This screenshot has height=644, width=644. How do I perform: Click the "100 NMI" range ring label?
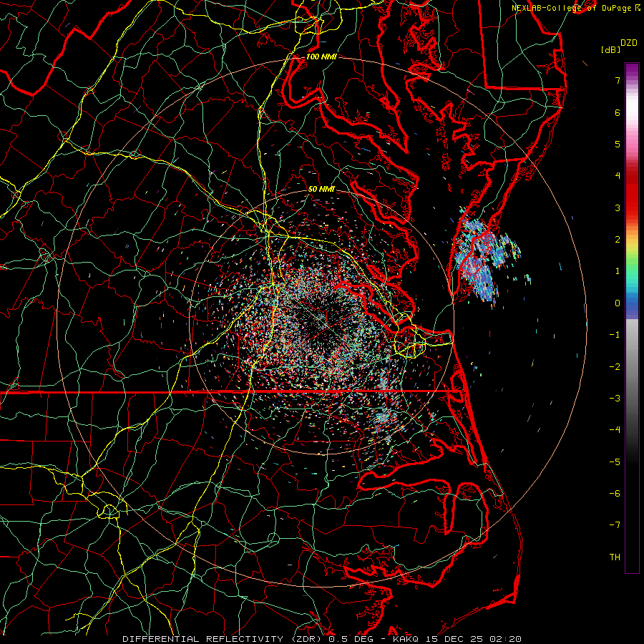[321, 57]
